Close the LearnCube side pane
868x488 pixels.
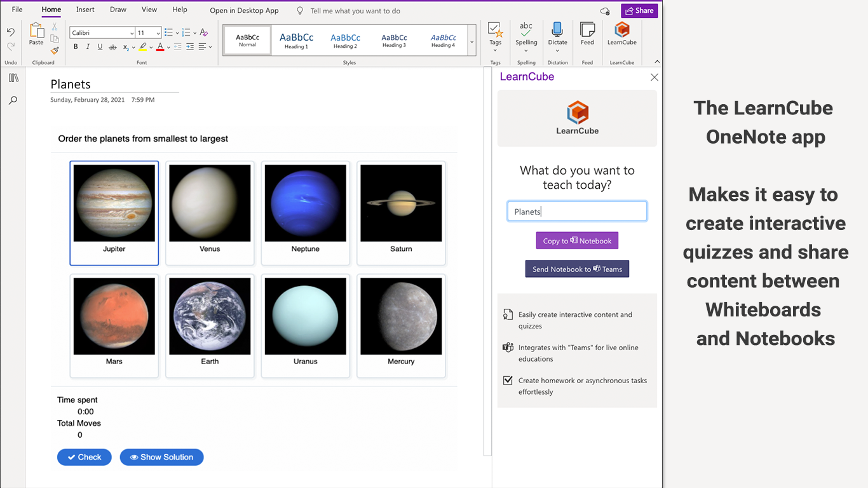coord(654,77)
